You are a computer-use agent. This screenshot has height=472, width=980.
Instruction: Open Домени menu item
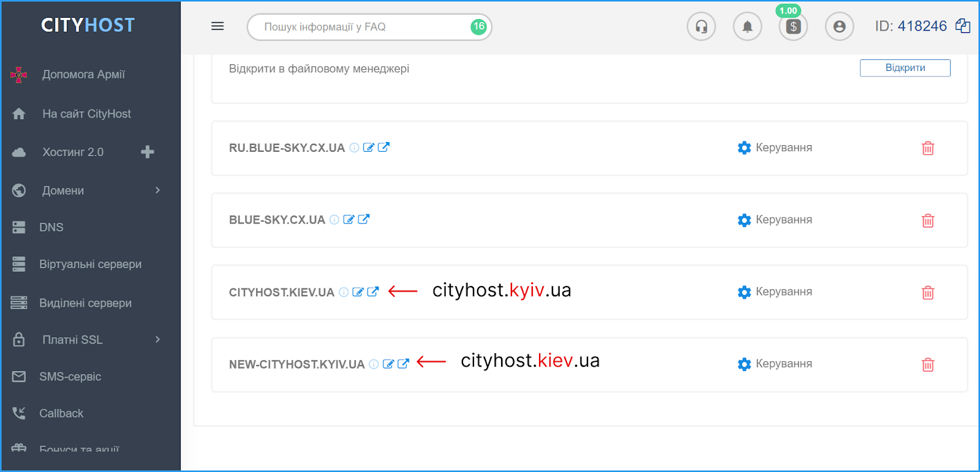(63, 190)
